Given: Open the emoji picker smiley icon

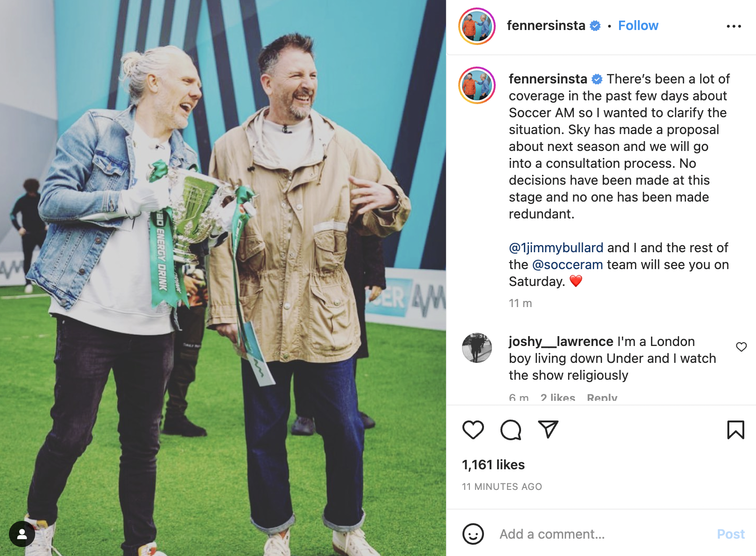Looking at the screenshot, I should click(473, 534).
